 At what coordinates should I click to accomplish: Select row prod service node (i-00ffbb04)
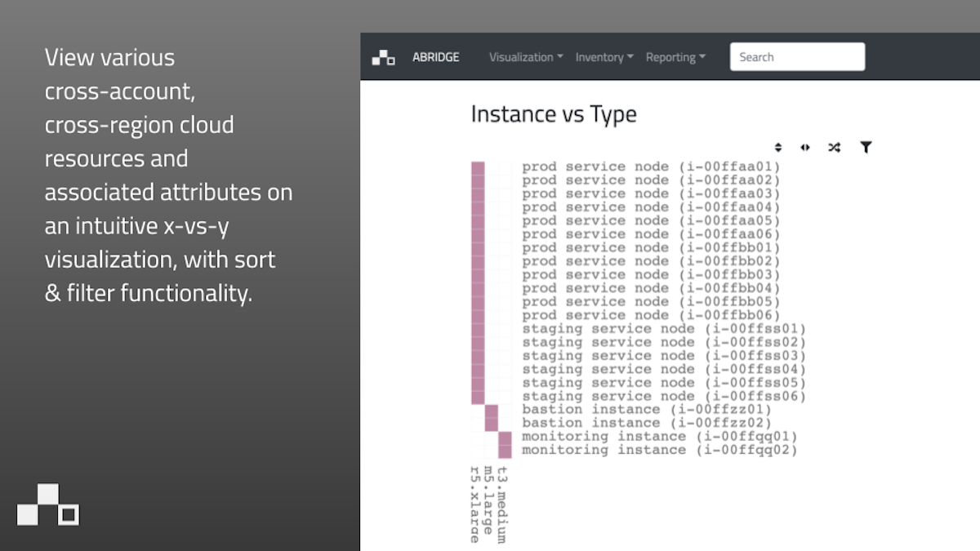click(x=651, y=288)
